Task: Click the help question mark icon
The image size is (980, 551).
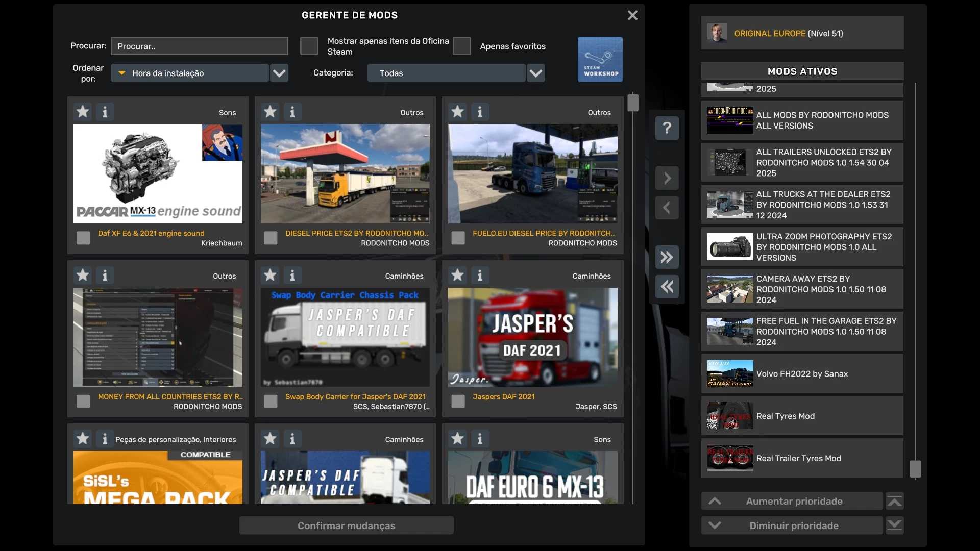Action: 667,128
